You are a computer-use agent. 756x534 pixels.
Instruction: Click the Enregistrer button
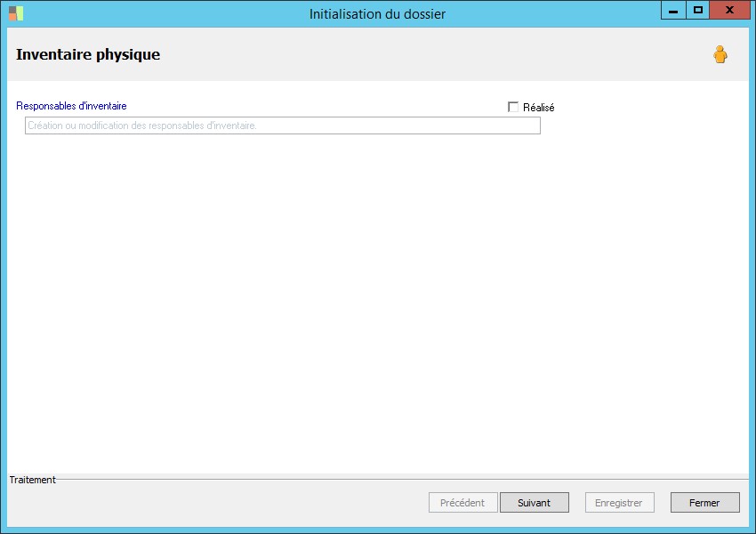tap(620, 503)
